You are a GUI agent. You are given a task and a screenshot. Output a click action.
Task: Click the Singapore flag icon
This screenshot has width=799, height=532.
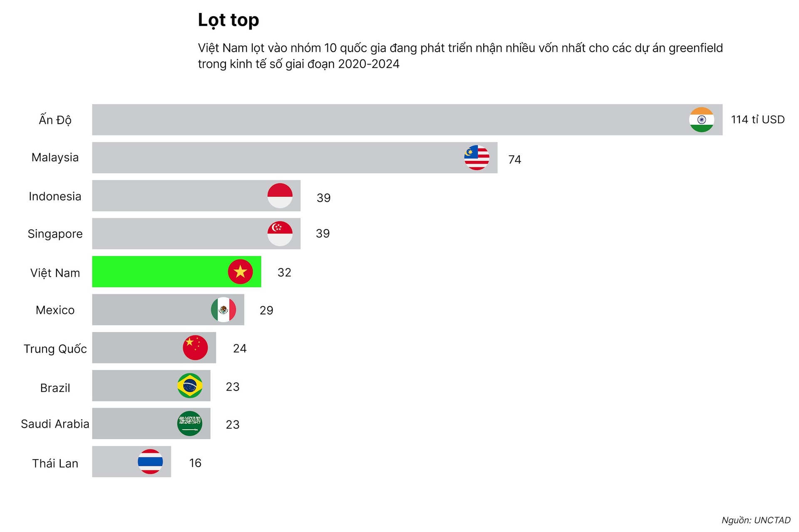(x=280, y=233)
